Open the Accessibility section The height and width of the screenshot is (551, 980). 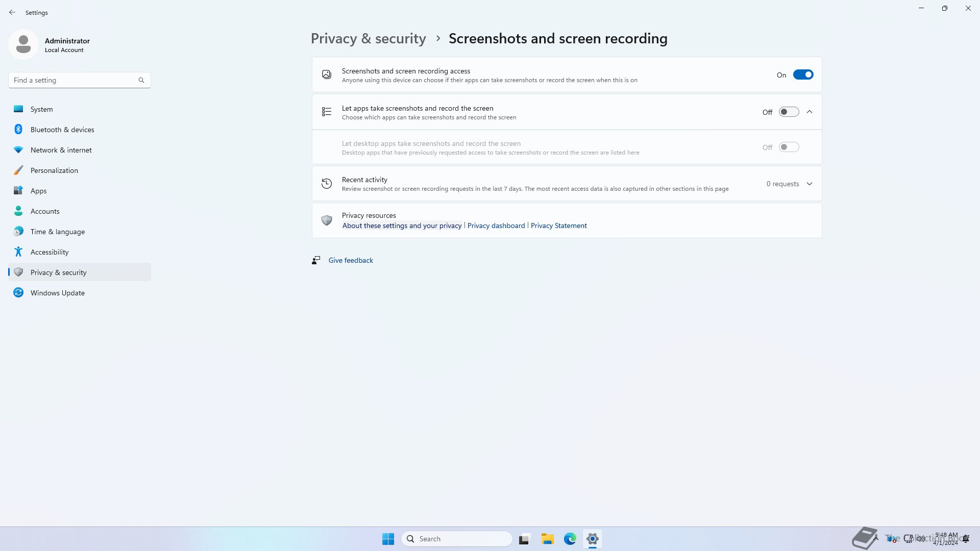[x=50, y=252]
